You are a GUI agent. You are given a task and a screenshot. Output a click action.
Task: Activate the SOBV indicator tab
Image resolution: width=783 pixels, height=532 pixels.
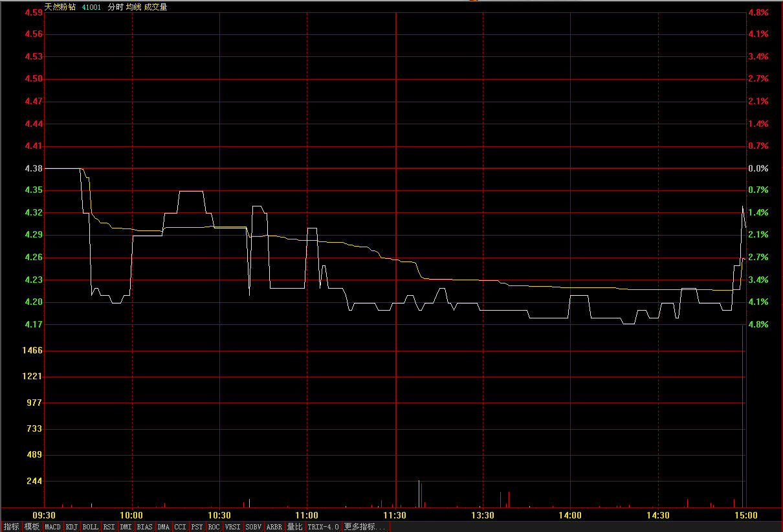(x=254, y=527)
